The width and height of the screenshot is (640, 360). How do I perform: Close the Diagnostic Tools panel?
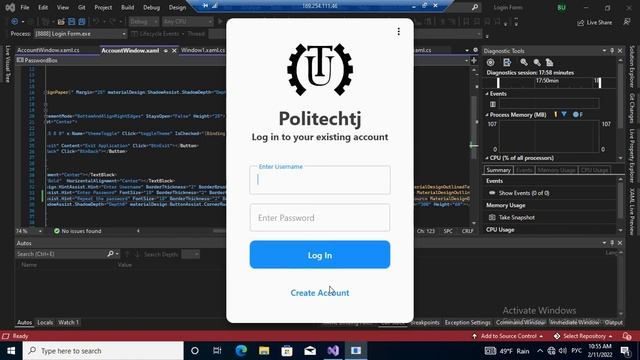pyautogui.click(x=620, y=51)
